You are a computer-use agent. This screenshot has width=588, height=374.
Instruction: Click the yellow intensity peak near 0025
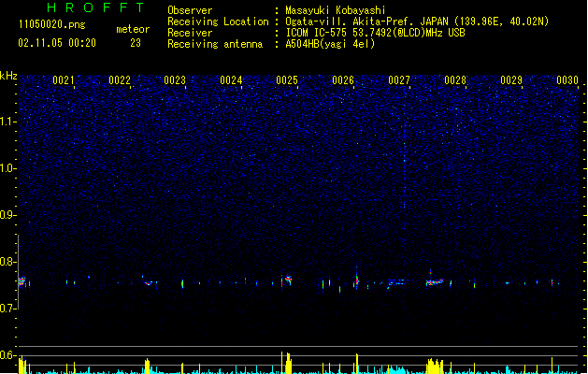click(x=288, y=363)
